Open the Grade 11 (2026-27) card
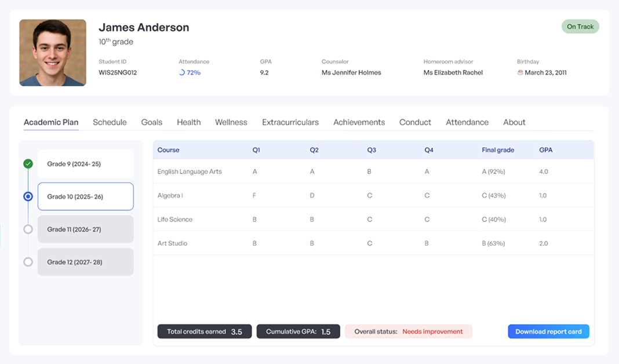Viewport: 619px width, 364px height. 85,230
